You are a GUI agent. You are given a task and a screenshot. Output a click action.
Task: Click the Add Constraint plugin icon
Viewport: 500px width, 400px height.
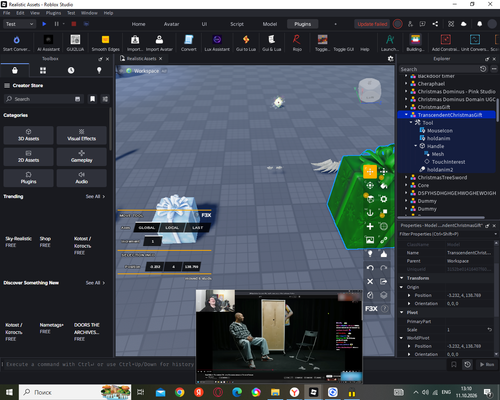coord(446,40)
